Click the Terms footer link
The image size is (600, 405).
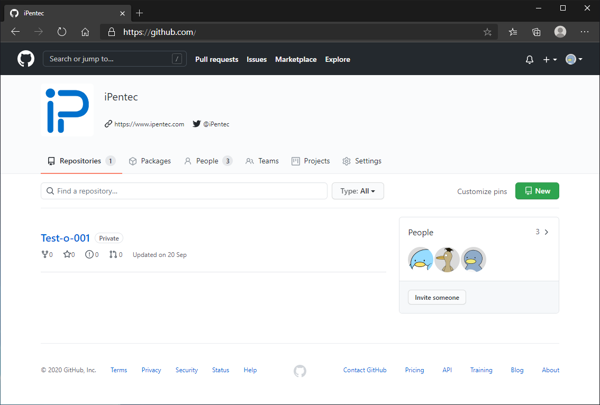click(x=119, y=370)
